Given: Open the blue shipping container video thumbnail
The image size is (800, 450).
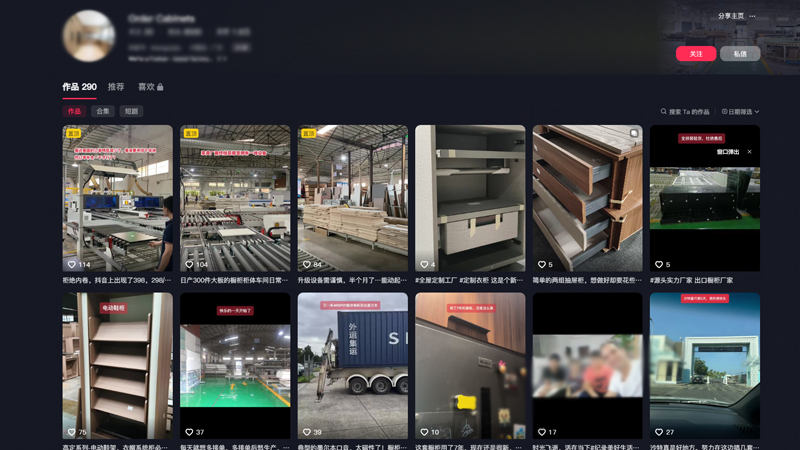Looking at the screenshot, I should click(x=353, y=365).
